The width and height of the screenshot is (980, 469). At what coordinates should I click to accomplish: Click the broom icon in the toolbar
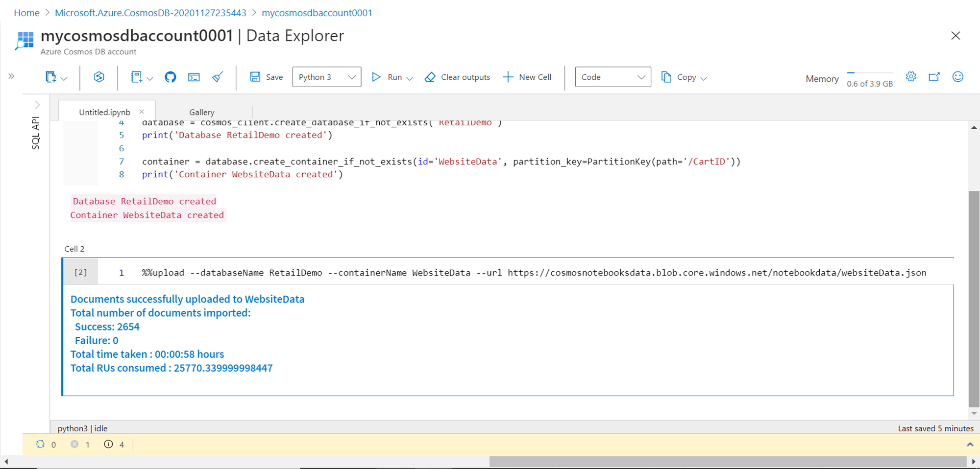(x=218, y=77)
